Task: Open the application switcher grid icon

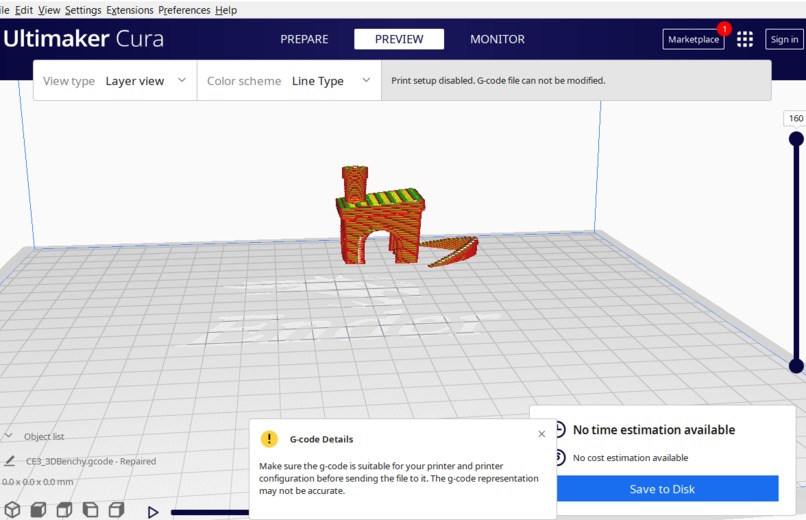Action: (745, 39)
